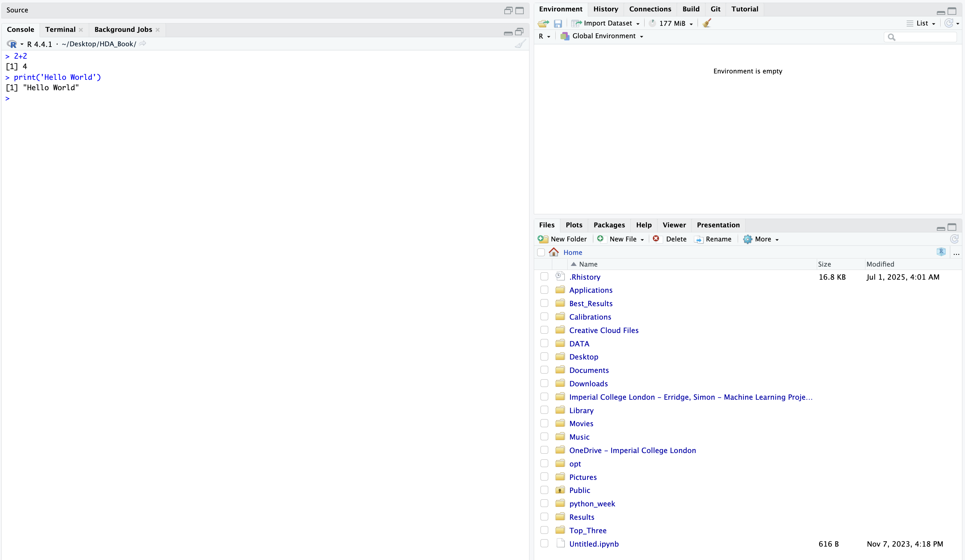Screen dimensions: 965x560
Task: Restore the Source pane size
Action: point(508,11)
